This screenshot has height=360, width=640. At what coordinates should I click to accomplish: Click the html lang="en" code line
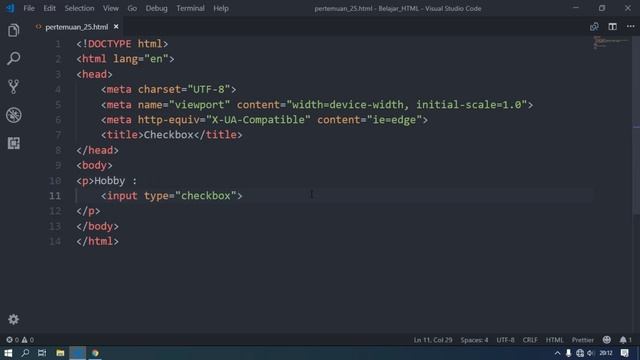tap(125, 59)
